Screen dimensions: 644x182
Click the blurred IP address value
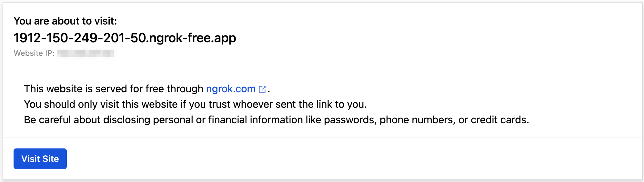86,53
